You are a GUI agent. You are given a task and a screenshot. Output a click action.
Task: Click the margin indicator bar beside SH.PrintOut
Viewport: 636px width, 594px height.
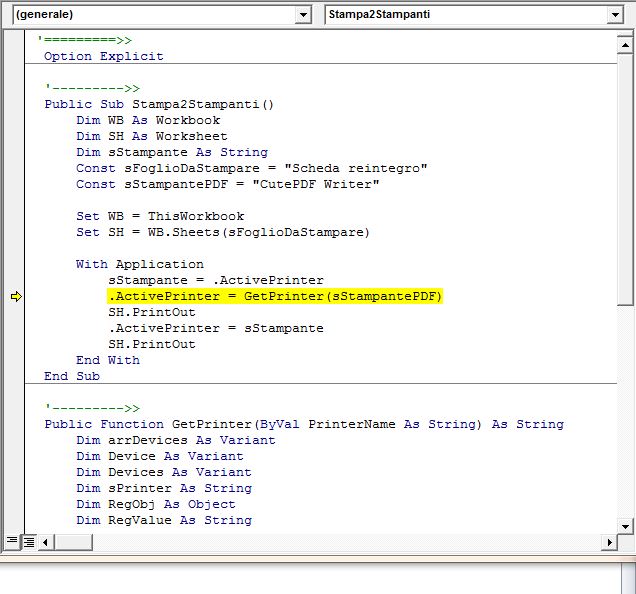click(x=14, y=312)
